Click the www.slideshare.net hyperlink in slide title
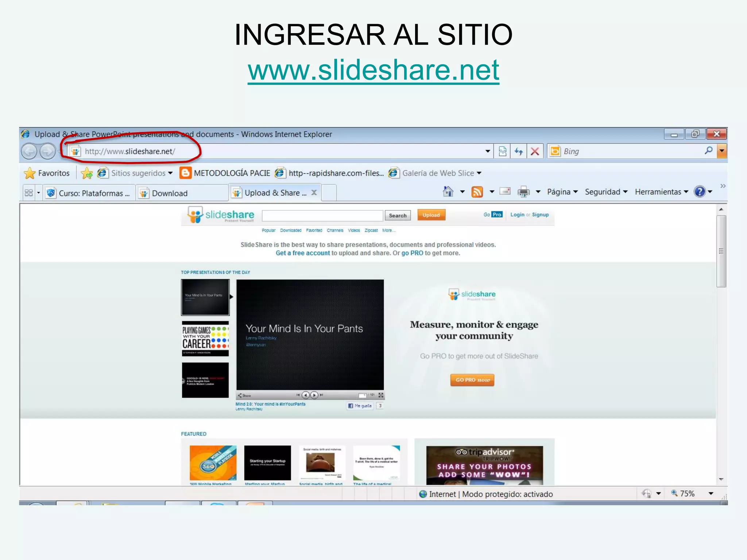Viewport: 747px width, 560px height. (x=373, y=70)
